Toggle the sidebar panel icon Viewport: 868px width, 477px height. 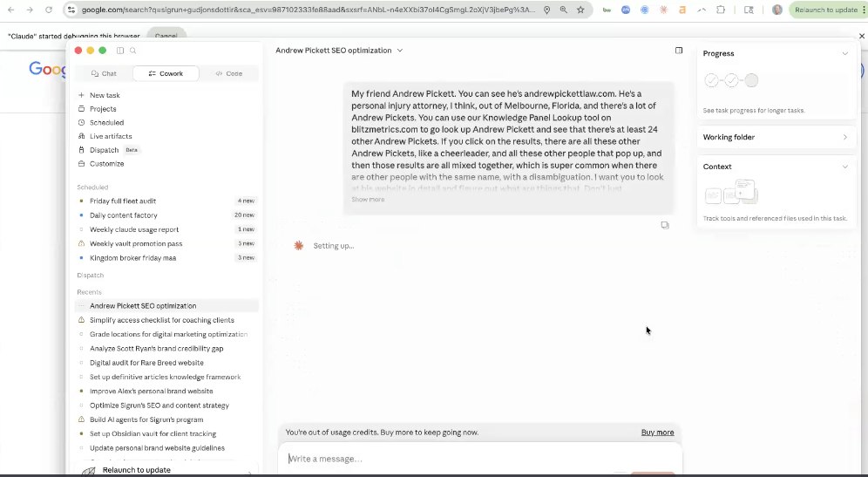(120, 51)
